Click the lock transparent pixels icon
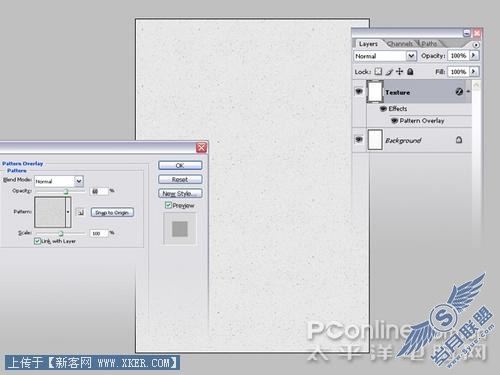Screen dimensions: 500x375 coord(378,71)
